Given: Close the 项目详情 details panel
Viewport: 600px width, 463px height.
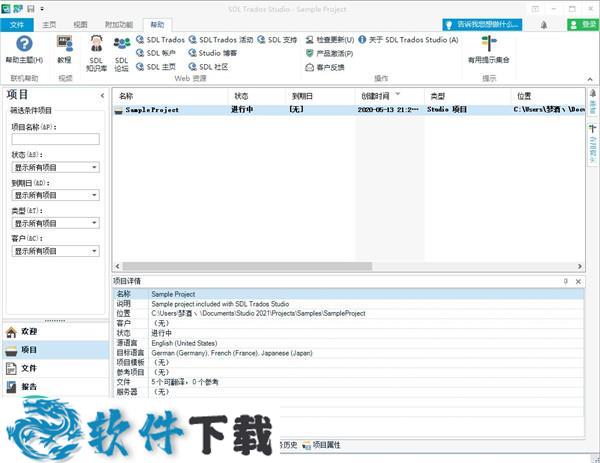Looking at the screenshot, I should [x=579, y=282].
